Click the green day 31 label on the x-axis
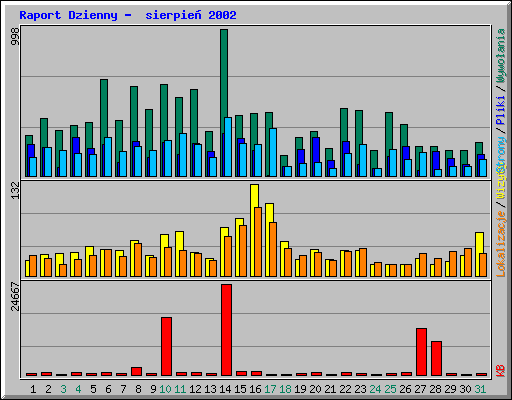This screenshot has width=512, height=400. pyautogui.click(x=480, y=389)
